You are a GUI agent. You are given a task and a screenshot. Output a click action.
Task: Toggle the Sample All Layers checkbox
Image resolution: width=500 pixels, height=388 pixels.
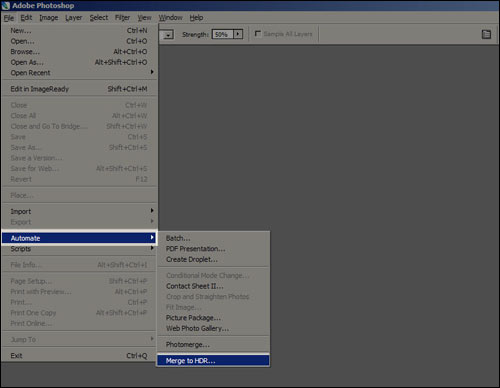coord(258,34)
